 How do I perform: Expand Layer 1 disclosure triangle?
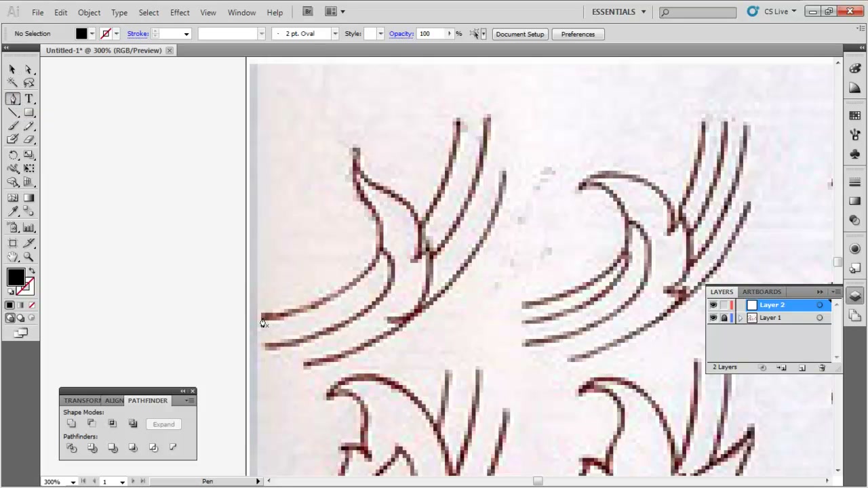[x=740, y=318]
